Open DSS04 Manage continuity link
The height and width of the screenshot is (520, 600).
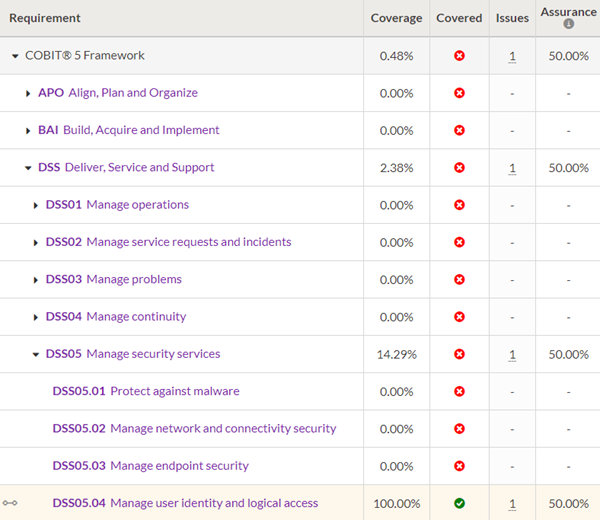click(x=116, y=317)
